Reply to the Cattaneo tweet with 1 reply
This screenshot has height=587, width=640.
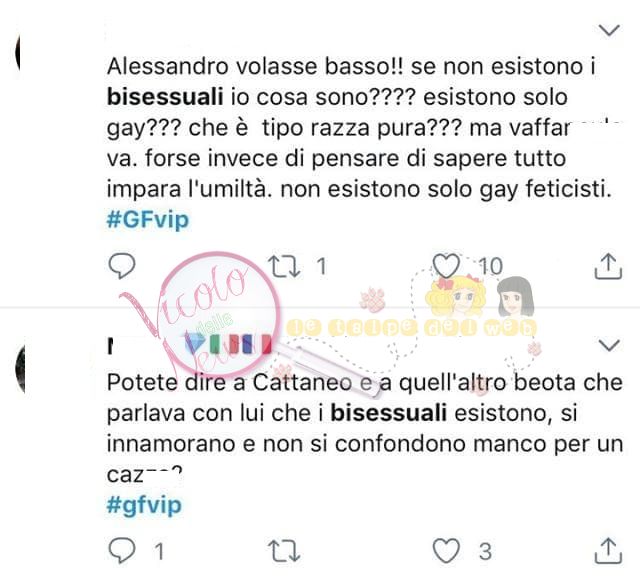[122, 551]
